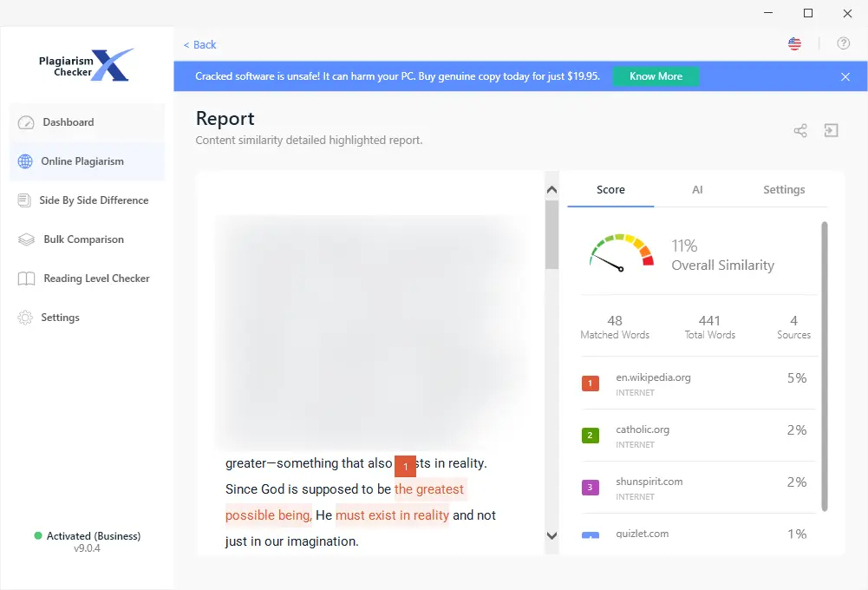Click the v9.0.4 version label
The image size is (868, 590).
(87, 548)
